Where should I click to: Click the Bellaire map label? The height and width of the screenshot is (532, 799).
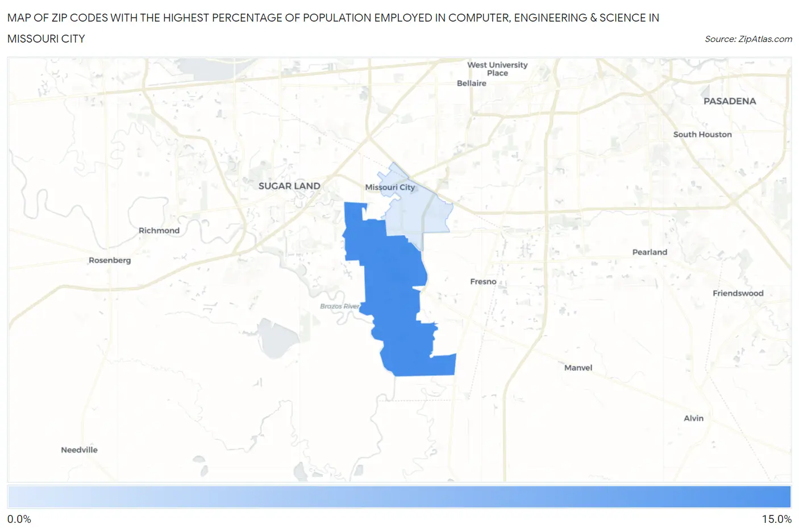pos(472,83)
